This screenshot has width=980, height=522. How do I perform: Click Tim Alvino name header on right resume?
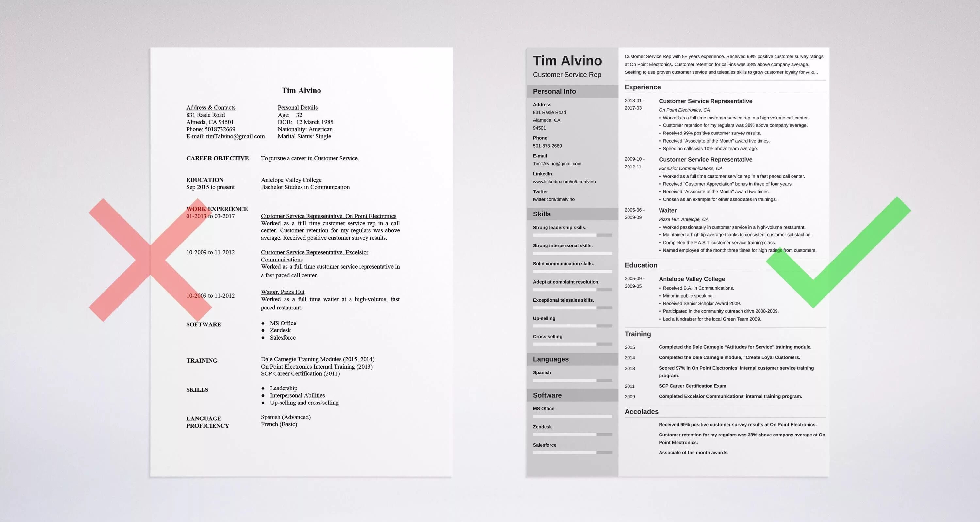click(566, 60)
